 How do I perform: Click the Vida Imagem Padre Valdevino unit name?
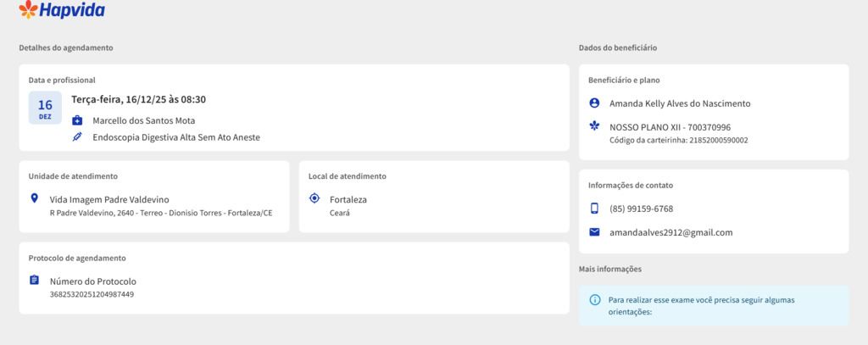pos(109,199)
